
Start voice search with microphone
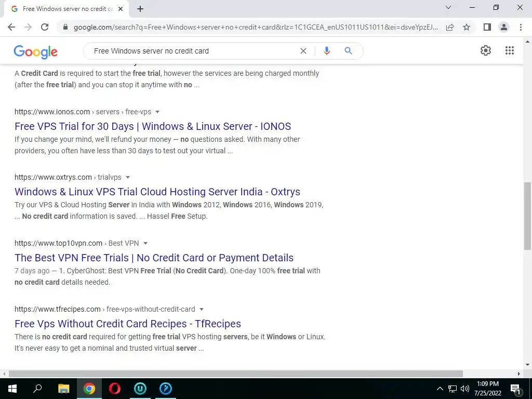[x=326, y=51]
